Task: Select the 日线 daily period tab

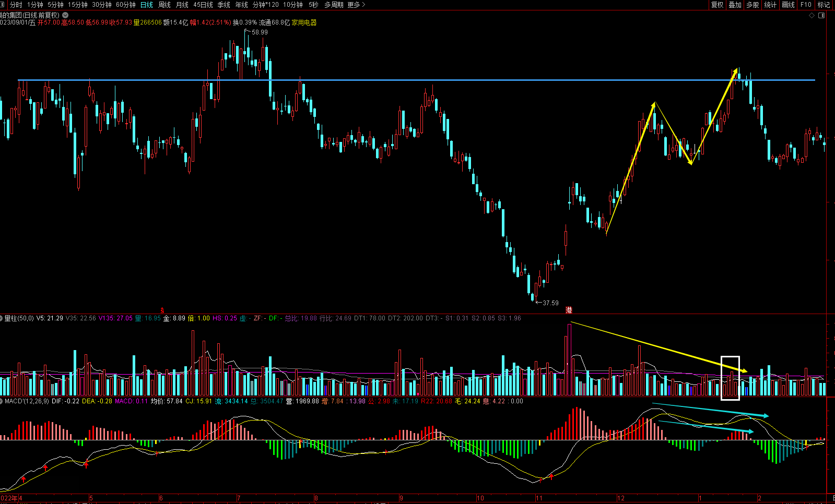Action: [147, 5]
